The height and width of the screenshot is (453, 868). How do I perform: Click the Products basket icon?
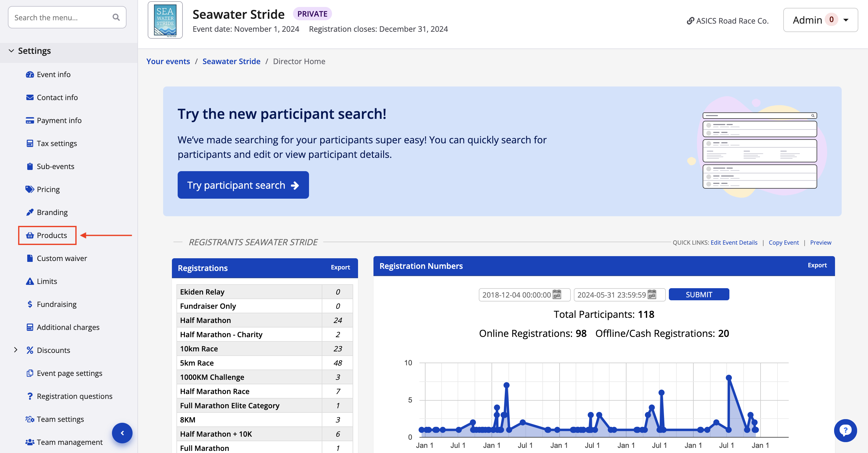[30, 236]
